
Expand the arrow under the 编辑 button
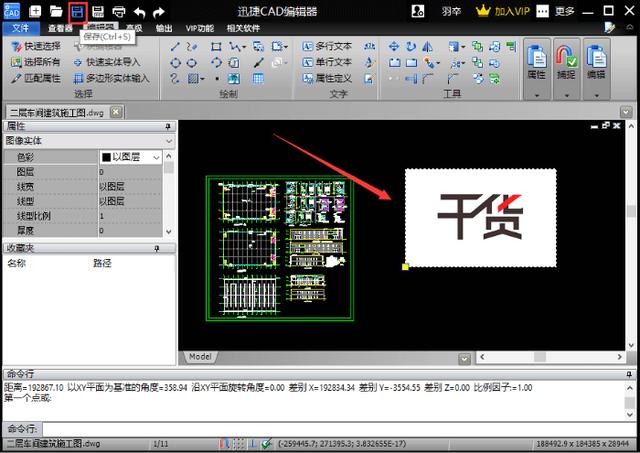coord(596,95)
